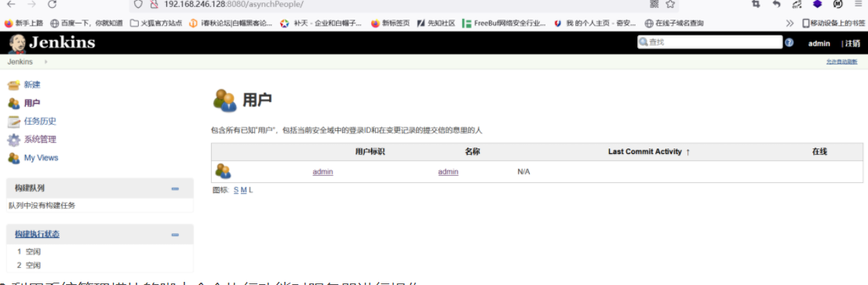Open the QR code icon in address bar
The image size is (868, 285).
click(655, 4)
